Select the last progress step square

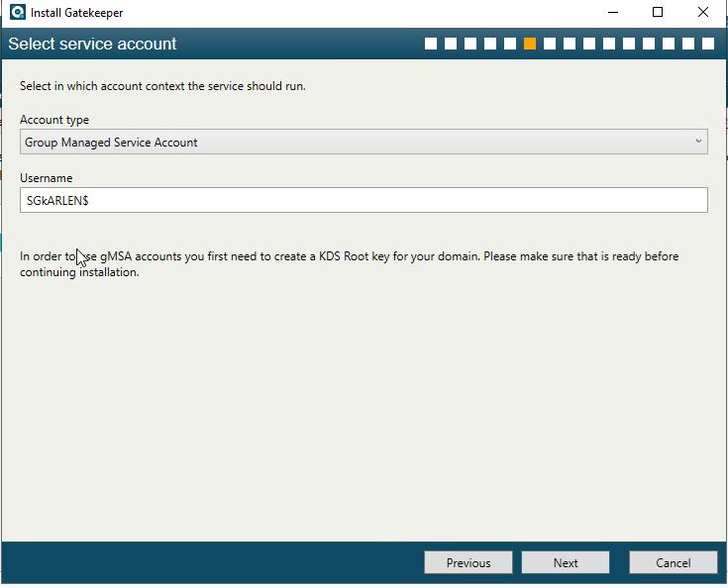(708, 44)
